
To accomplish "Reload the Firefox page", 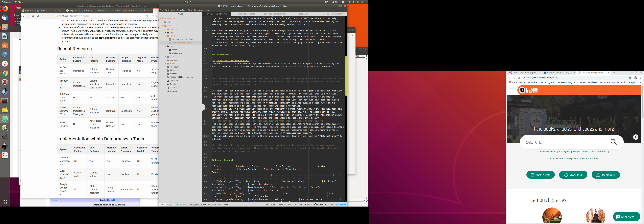I will [33, 16].
